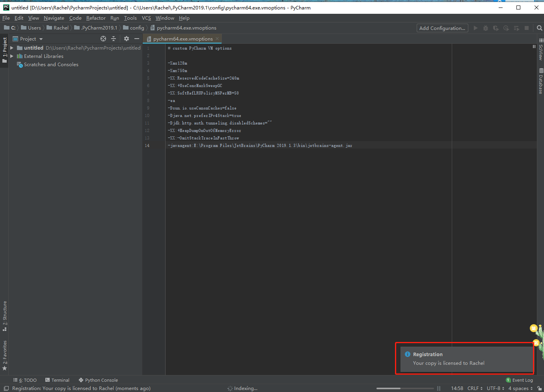Open the TODO tool window
This screenshot has height=392, width=544.
[x=25, y=380]
